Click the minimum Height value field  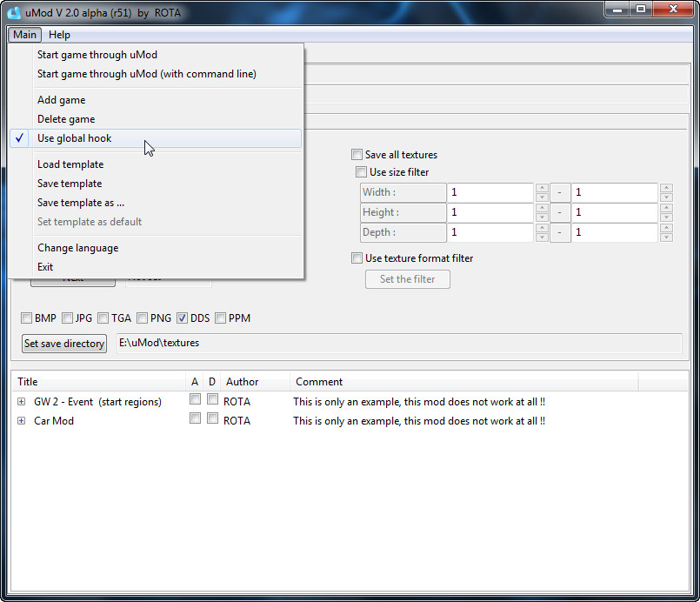[490, 212]
